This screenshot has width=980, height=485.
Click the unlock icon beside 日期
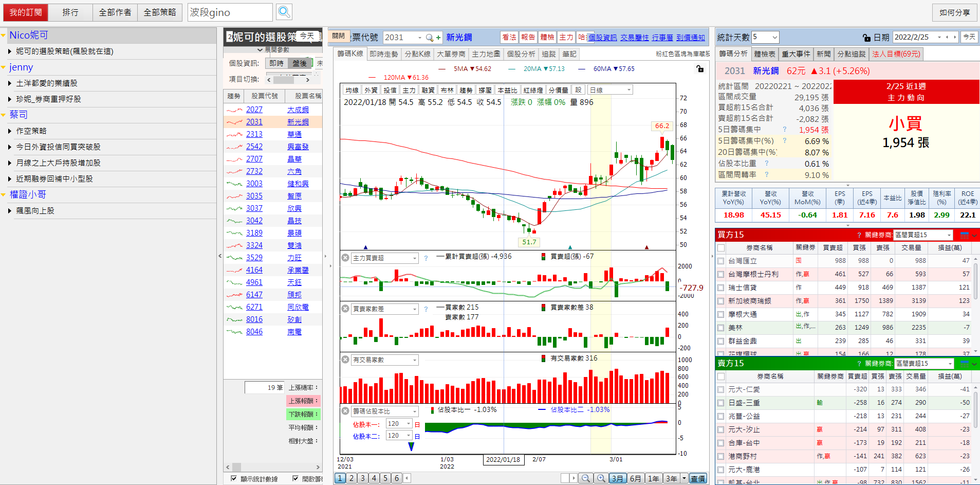tap(866, 38)
